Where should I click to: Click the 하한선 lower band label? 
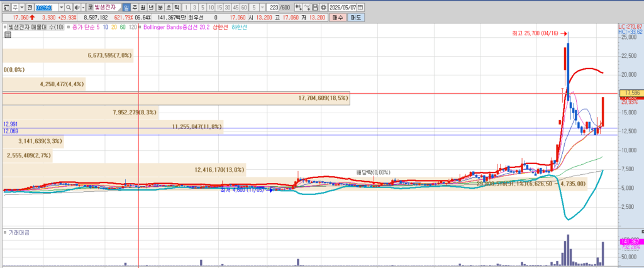click(x=239, y=27)
